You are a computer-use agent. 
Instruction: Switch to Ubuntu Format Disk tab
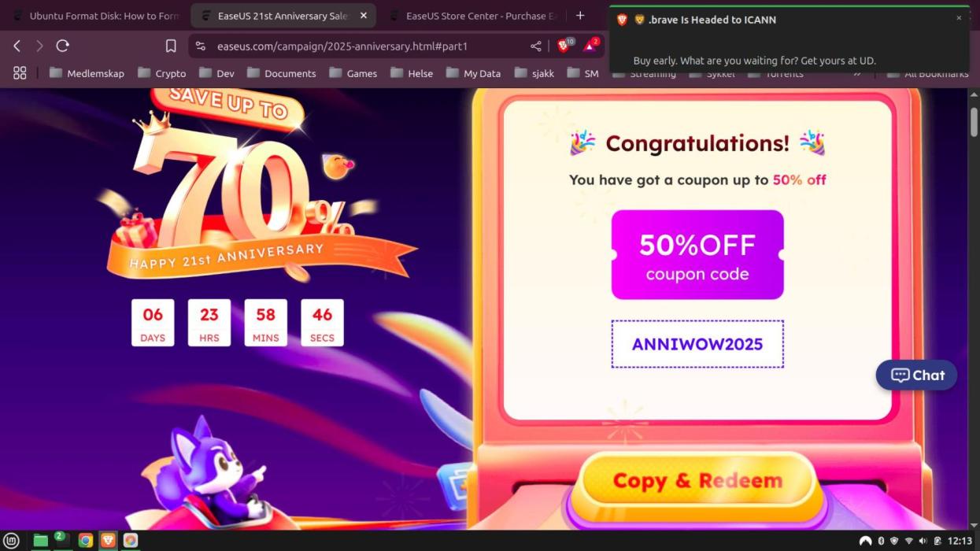point(94,16)
